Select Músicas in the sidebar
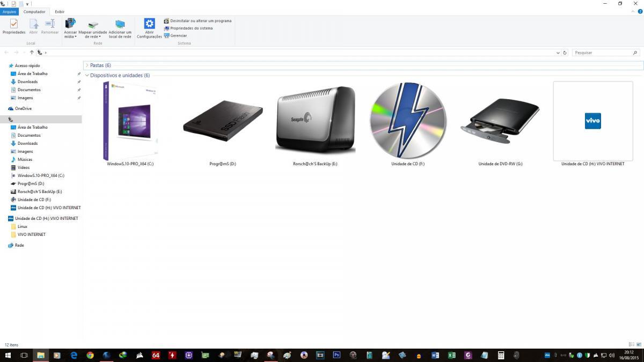This screenshot has width=644, height=362. pos(25,159)
